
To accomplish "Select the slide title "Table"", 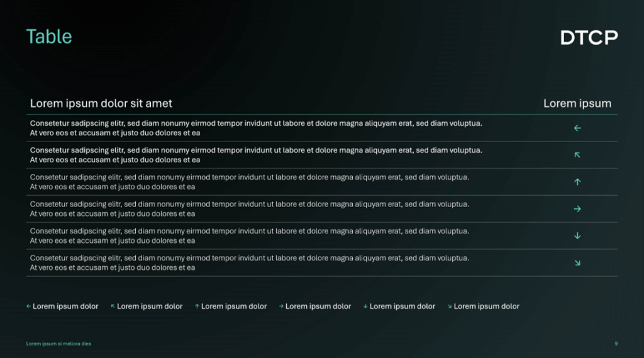I will (49, 36).
